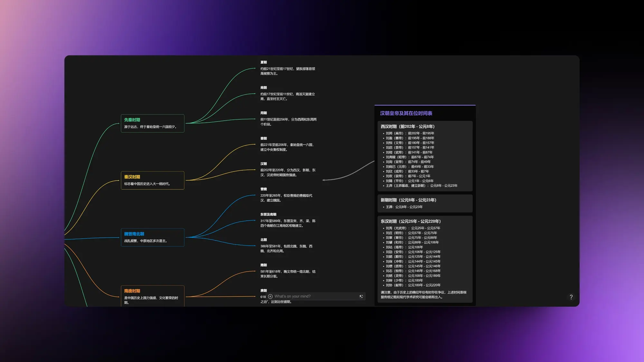Select the 魏晋南北朝 mind map node
The width and height of the screenshot is (644, 362).
(x=152, y=237)
